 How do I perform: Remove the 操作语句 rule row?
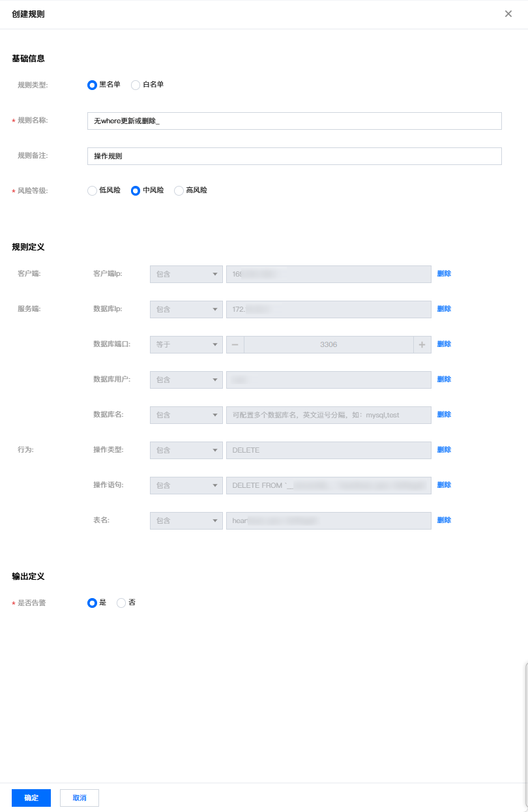coord(444,485)
